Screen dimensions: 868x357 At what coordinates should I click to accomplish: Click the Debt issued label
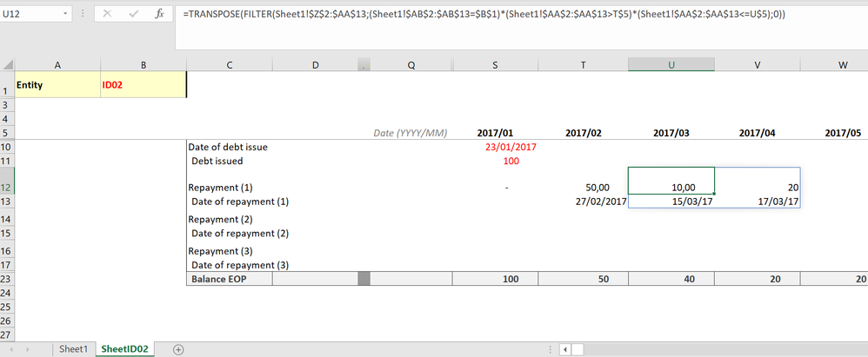click(x=217, y=162)
